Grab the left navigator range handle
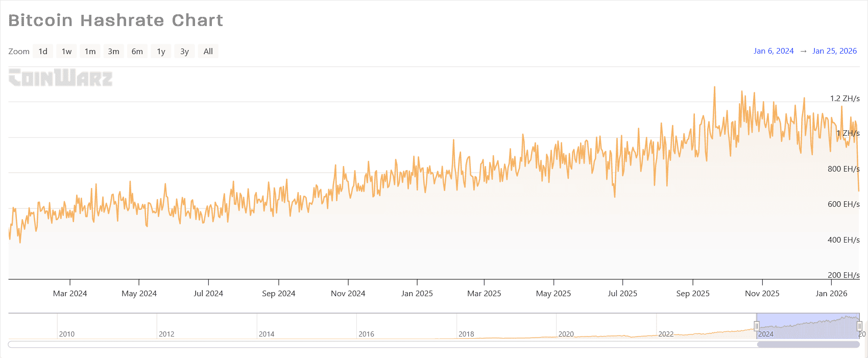Screen dimensions: 868x358 tap(757, 326)
